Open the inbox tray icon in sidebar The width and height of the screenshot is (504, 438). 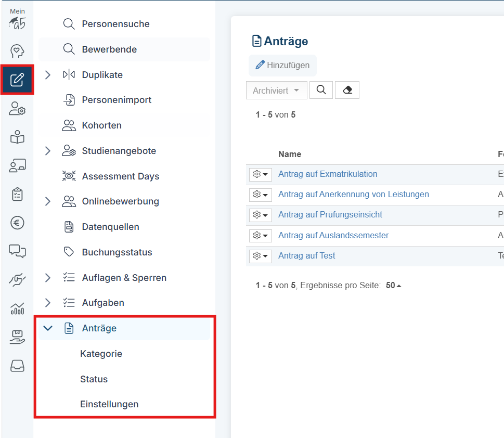(17, 366)
